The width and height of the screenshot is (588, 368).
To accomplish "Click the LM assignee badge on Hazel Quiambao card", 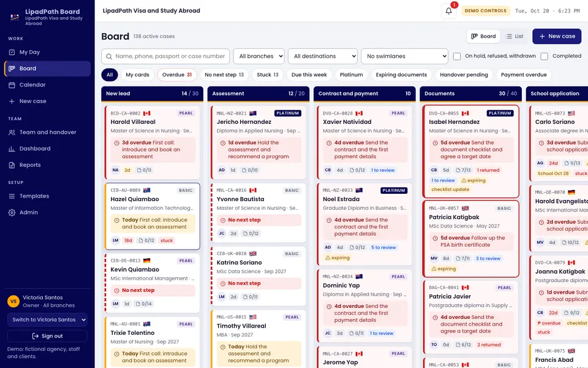I will tap(116, 240).
